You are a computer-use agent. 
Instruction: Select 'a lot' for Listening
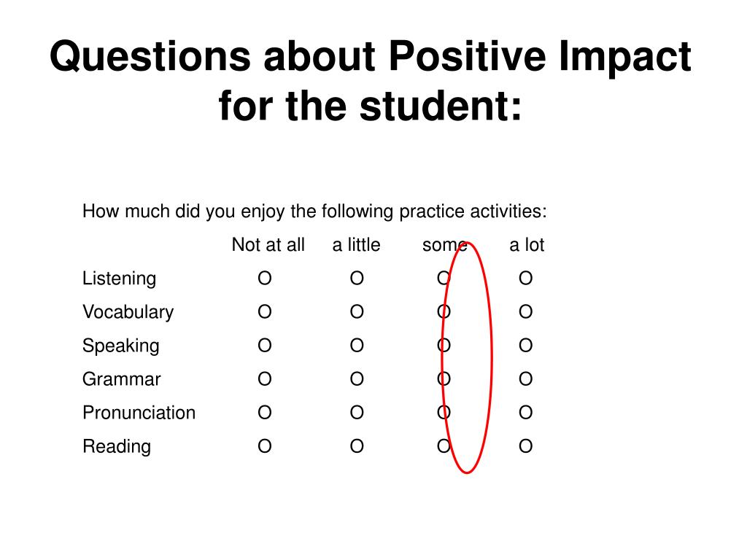pyautogui.click(x=525, y=278)
